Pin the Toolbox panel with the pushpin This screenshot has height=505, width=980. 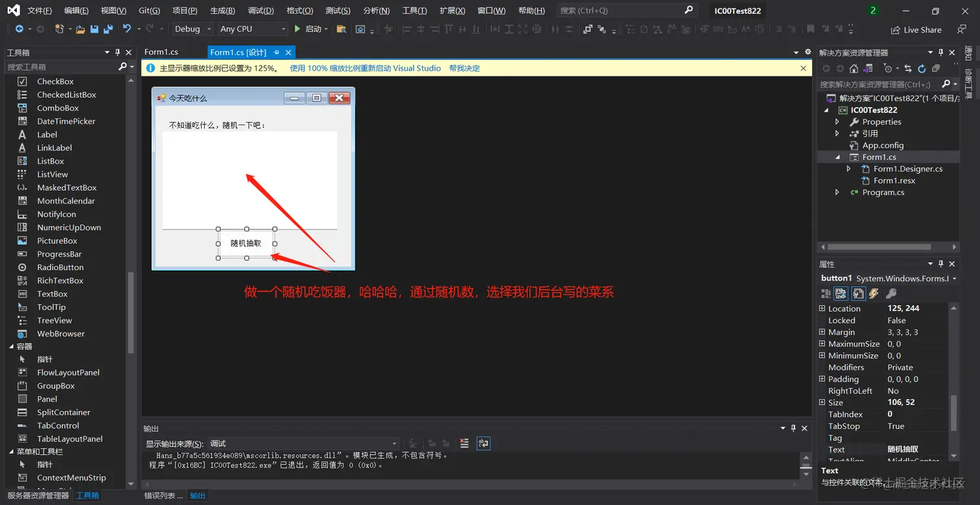pyautogui.click(x=117, y=53)
